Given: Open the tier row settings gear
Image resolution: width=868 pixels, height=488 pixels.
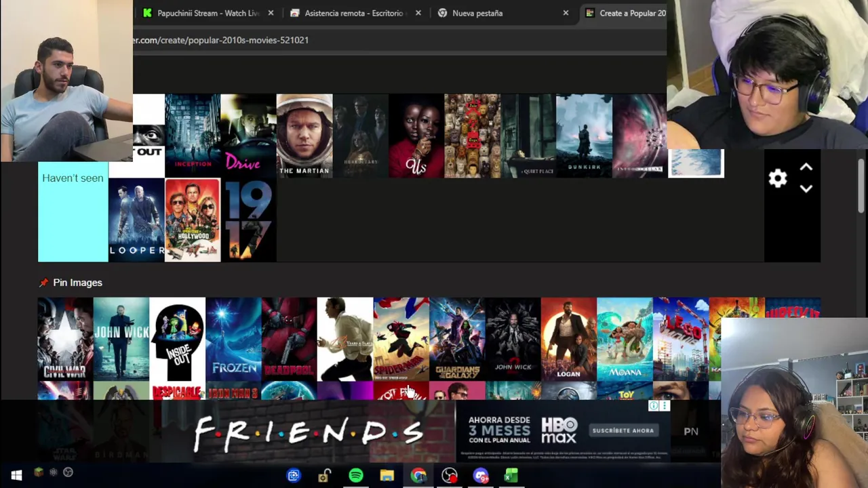Looking at the screenshot, I should coord(778,178).
